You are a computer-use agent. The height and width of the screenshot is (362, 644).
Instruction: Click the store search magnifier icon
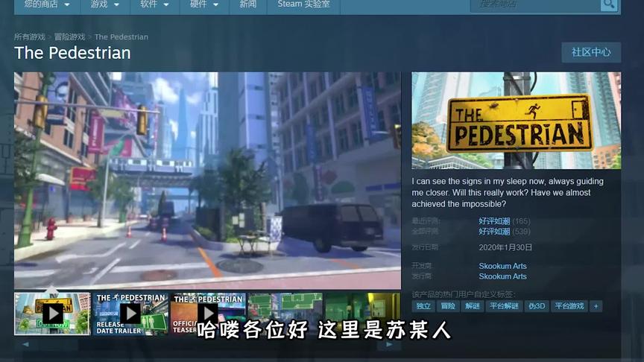coord(609,5)
